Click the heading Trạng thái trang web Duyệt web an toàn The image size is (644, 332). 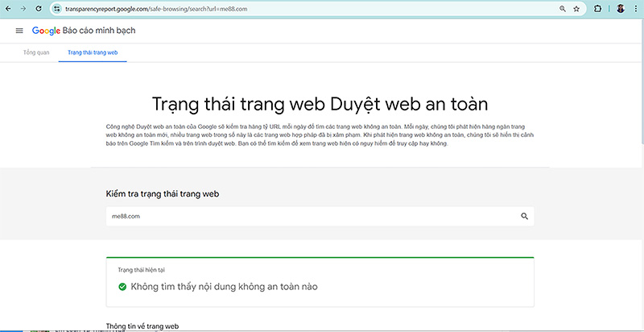coord(320,105)
